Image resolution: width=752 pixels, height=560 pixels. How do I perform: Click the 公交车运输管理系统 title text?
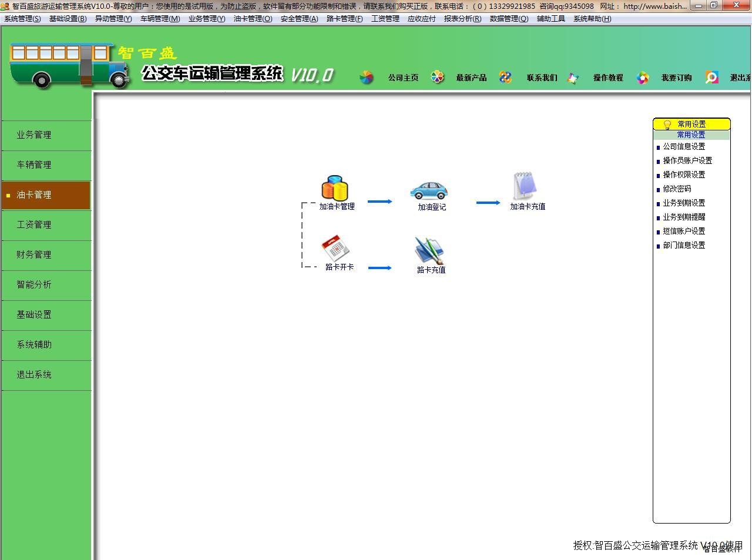[212, 74]
